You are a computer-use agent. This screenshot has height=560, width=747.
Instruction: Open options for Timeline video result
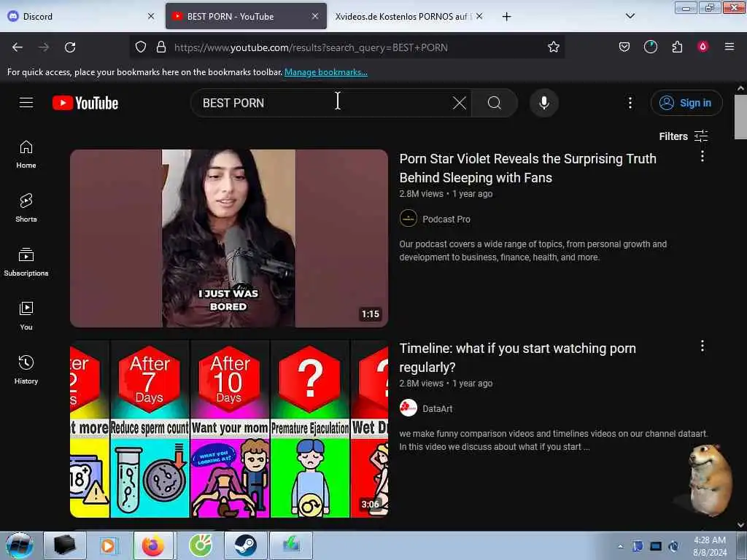[x=703, y=346]
